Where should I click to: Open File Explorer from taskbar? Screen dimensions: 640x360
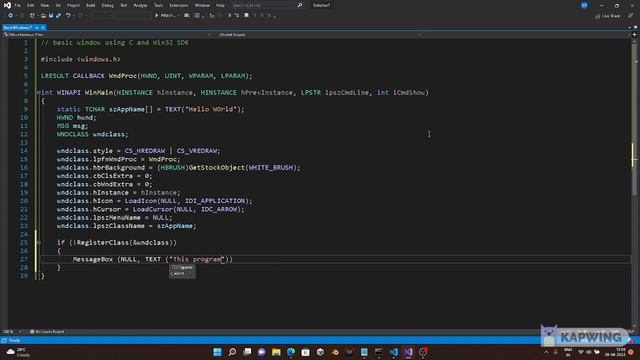pyautogui.click(x=276, y=352)
